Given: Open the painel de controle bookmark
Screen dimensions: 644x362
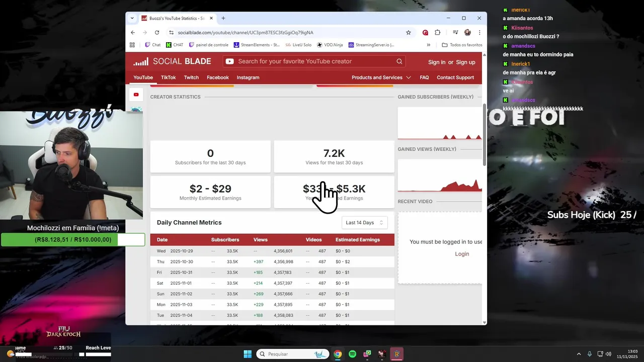Looking at the screenshot, I should (209, 45).
